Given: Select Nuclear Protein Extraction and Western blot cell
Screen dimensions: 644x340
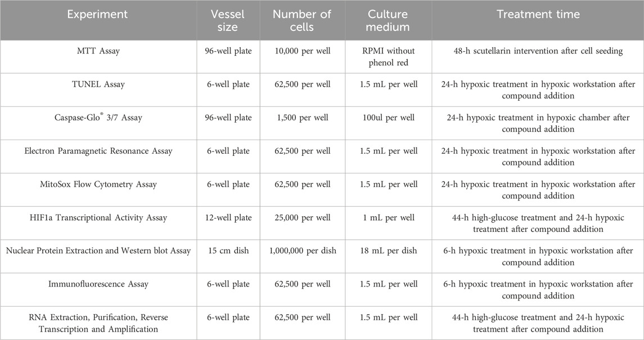Looking at the screenshot, I should (x=97, y=251).
